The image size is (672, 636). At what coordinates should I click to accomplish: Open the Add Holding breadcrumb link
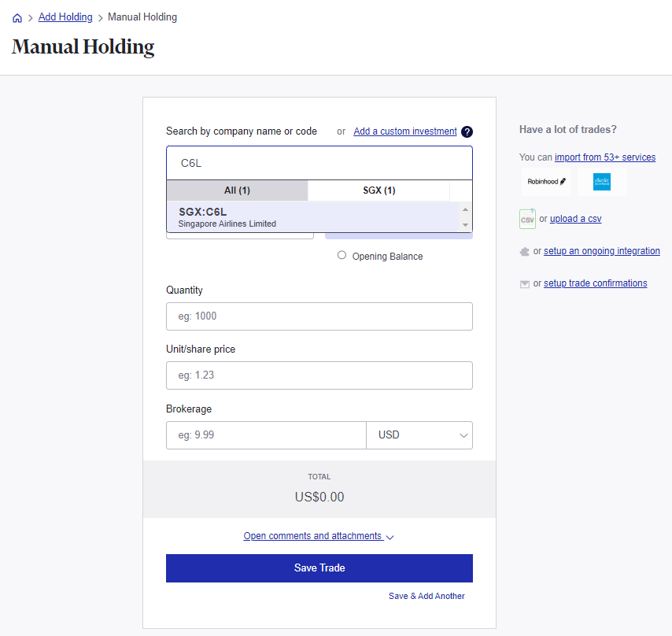click(x=65, y=17)
